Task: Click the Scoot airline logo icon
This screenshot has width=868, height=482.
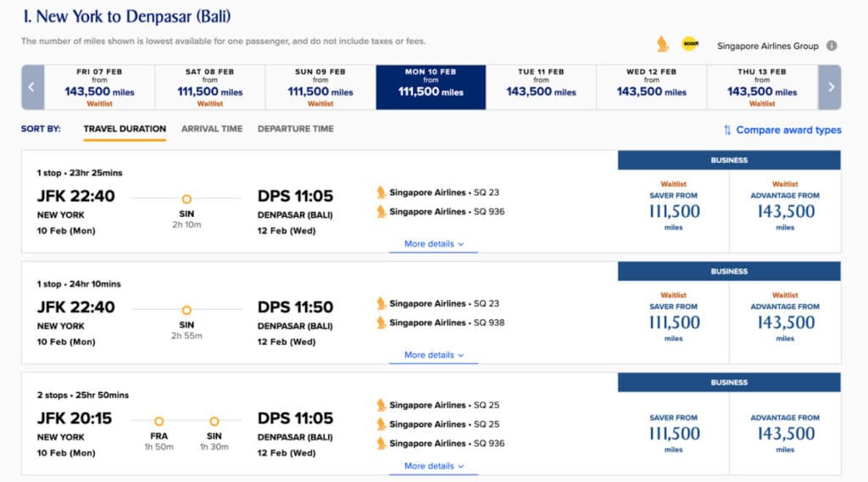Action: [689, 44]
